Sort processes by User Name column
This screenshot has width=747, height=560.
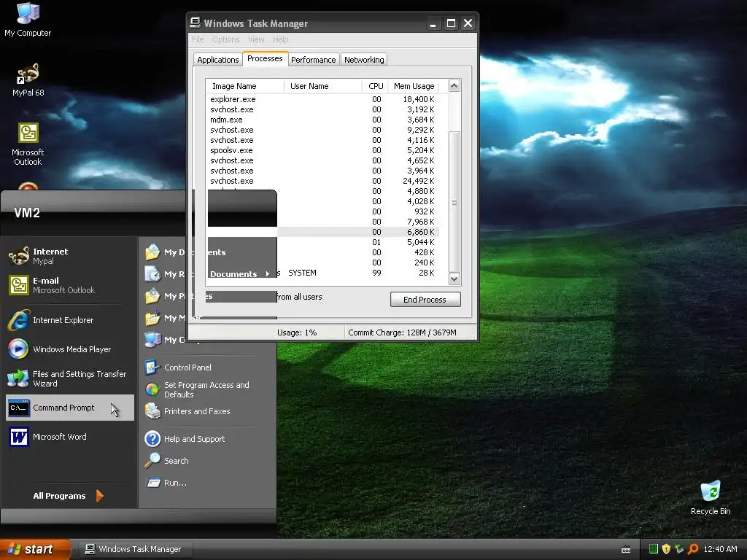tap(323, 86)
